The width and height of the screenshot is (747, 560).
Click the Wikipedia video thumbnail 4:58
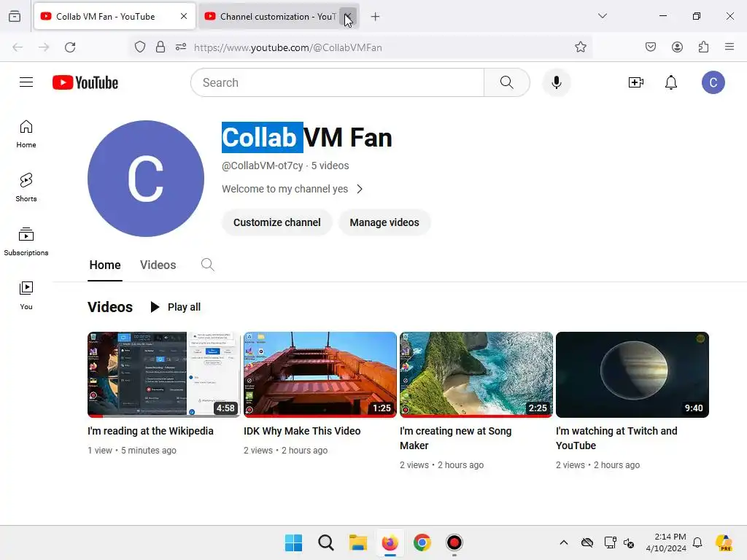164,375
